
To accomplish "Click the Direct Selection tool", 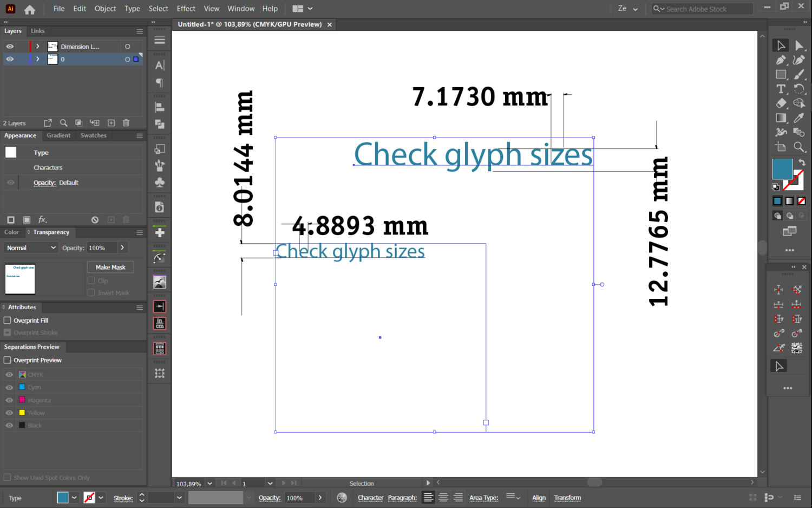I will pos(799,45).
